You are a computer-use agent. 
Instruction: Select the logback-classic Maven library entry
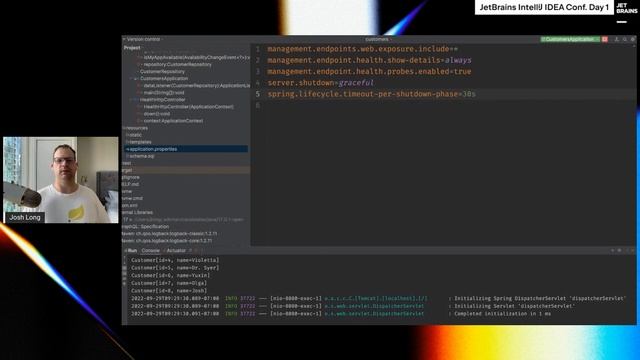pyautogui.click(x=169, y=234)
